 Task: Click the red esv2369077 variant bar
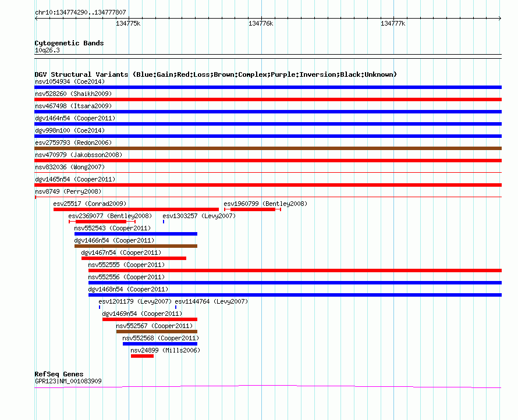101,222
